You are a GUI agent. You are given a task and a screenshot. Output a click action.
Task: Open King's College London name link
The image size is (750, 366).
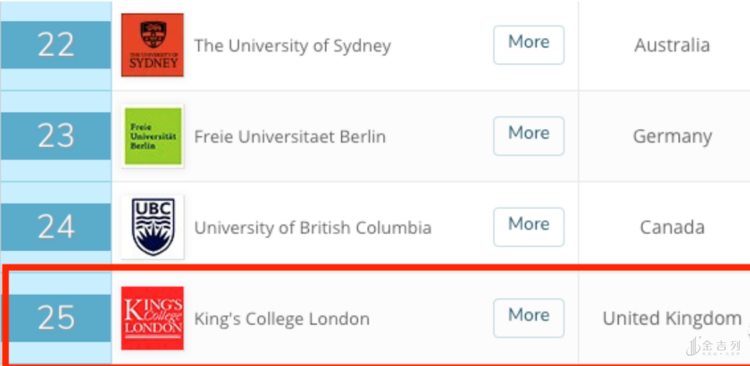pyautogui.click(x=282, y=319)
